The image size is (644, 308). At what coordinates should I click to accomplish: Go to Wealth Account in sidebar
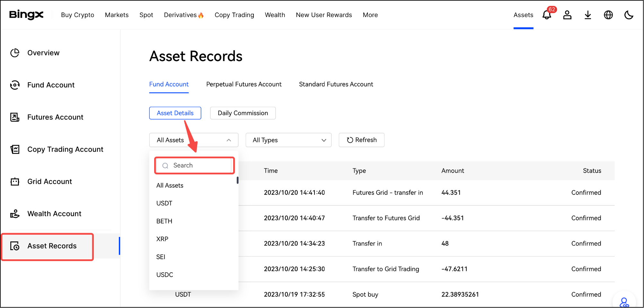click(x=54, y=214)
